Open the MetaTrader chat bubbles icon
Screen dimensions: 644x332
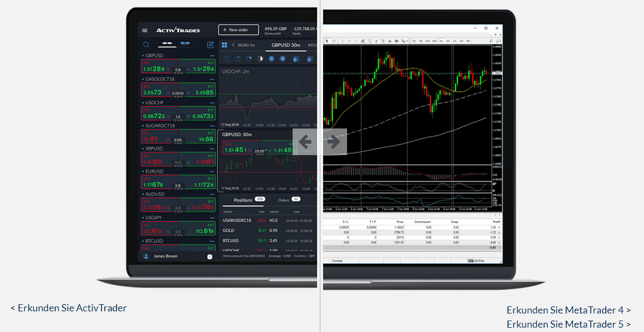tap(498, 41)
